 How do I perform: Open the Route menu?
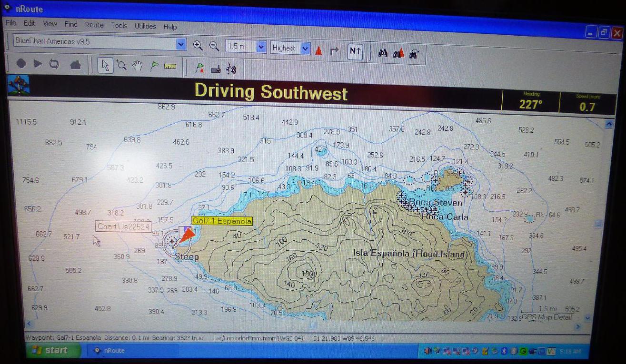click(94, 25)
